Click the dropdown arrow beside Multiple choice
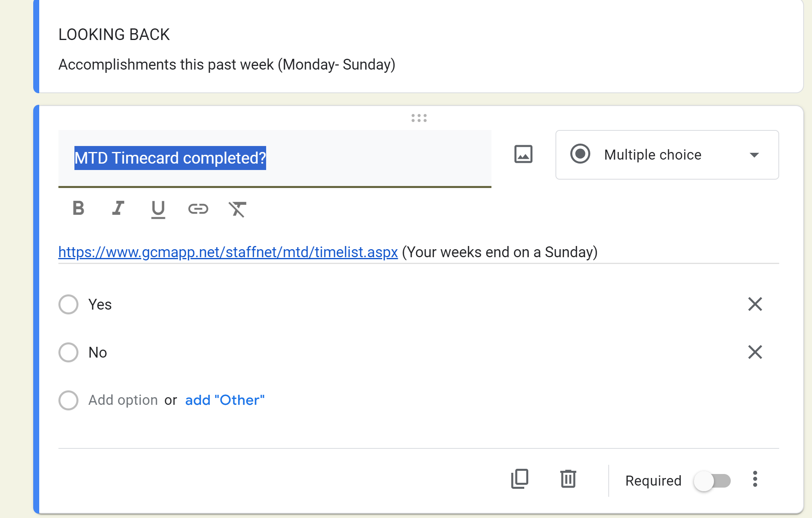The width and height of the screenshot is (812, 518). (x=754, y=155)
